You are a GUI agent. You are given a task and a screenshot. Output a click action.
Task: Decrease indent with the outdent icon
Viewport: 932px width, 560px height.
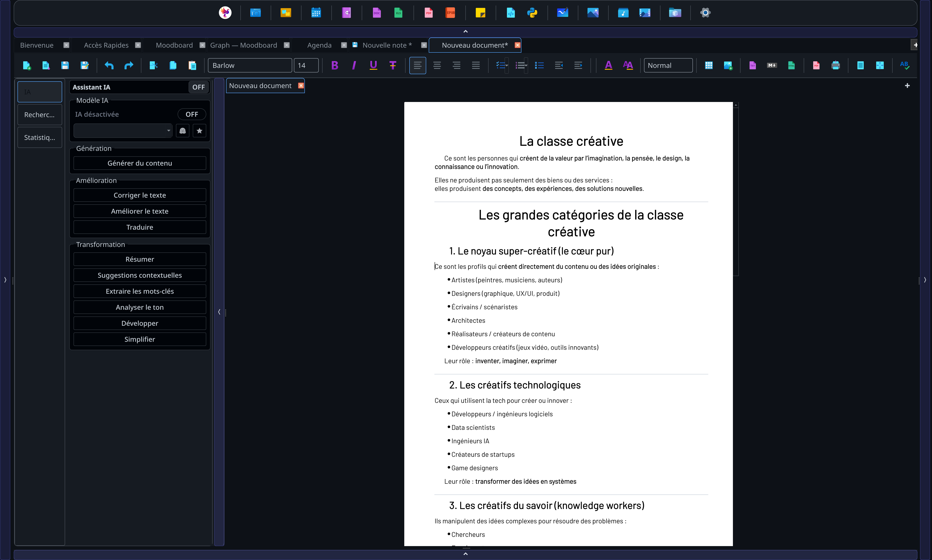[x=559, y=66]
